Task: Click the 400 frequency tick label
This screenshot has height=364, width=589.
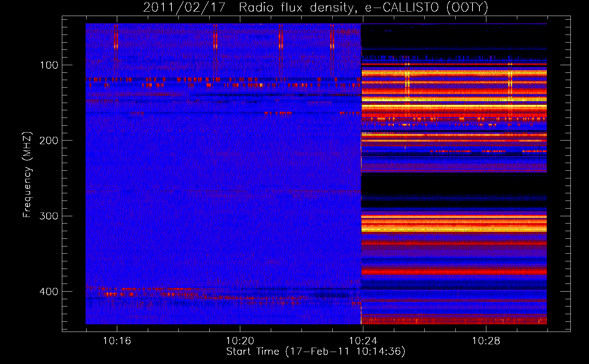Action: coord(49,292)
